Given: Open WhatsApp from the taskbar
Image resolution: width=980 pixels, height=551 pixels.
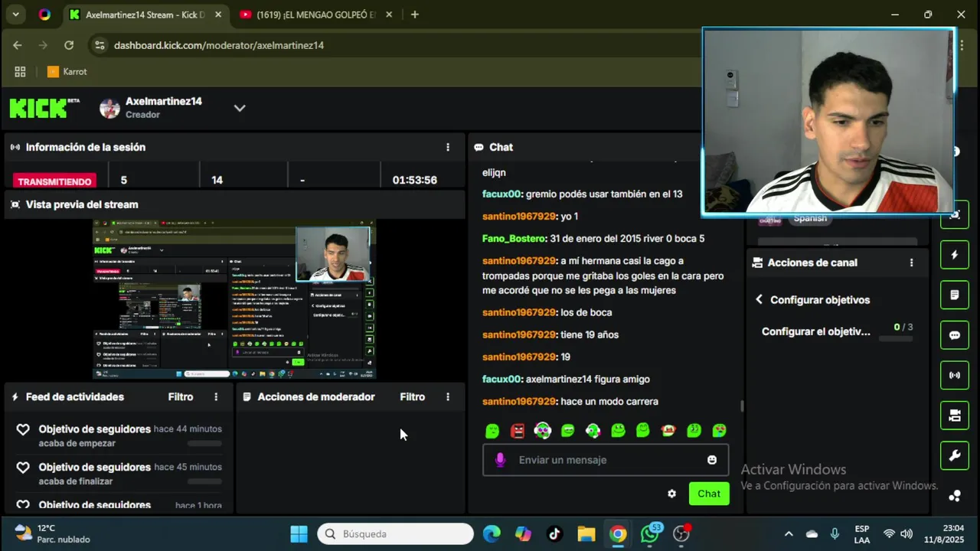Looking at the screenshot, I should tap(649, 533).
